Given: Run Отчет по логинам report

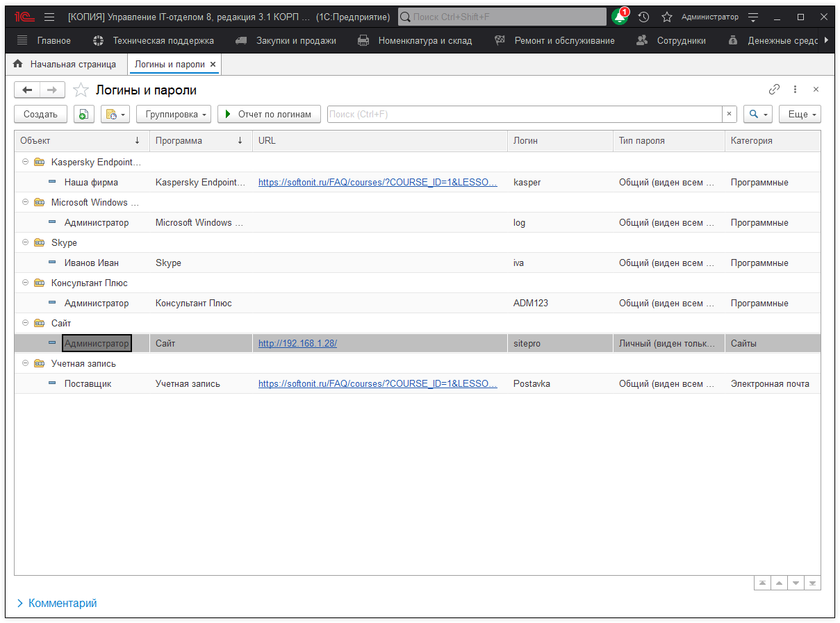Looking at the screenshot, I should [269, 114].
